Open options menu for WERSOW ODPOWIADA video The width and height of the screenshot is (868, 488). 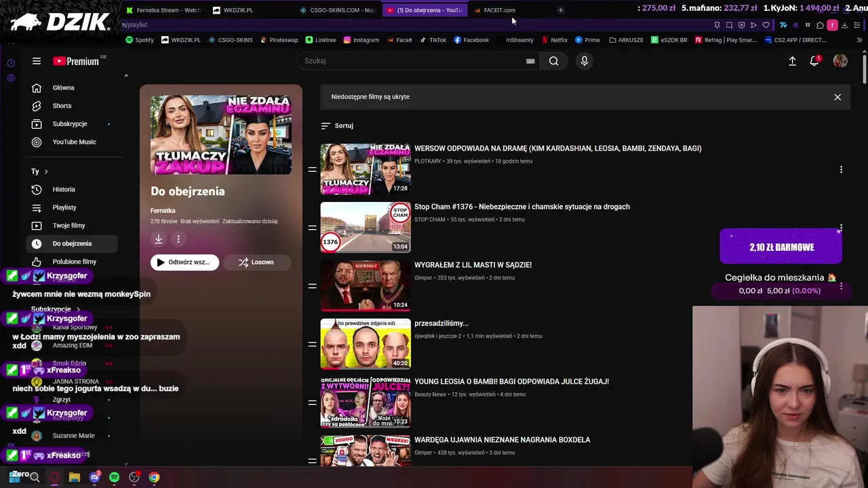point(841,169)
